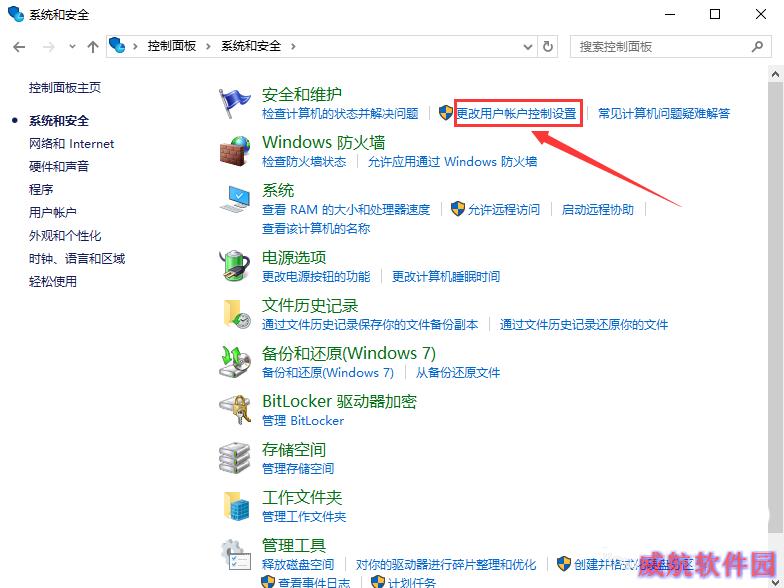This screenshot has width=784, height=588.
Task: Click the shield icon before 允许远程访问
Action: [x=458, y=208]
